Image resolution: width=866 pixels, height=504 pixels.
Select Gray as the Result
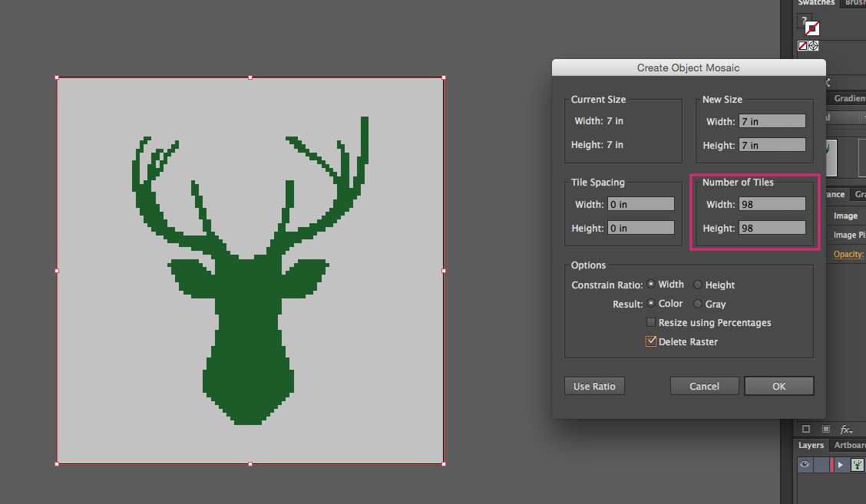pos(698,305)
